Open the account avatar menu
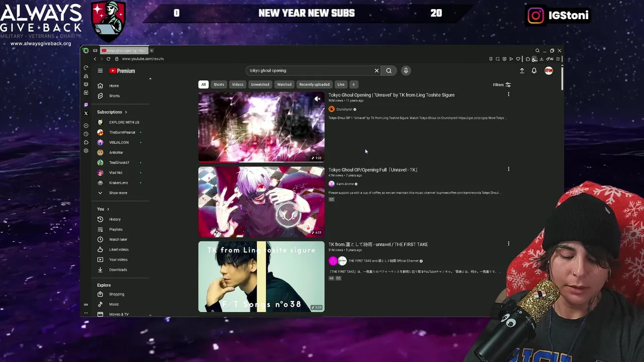644x362 pixels. [x=548, y=71]
